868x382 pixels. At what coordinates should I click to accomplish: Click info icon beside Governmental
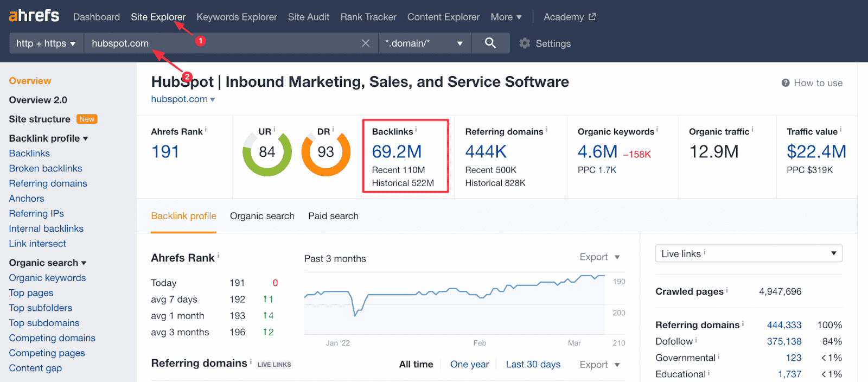coord(719,356)
